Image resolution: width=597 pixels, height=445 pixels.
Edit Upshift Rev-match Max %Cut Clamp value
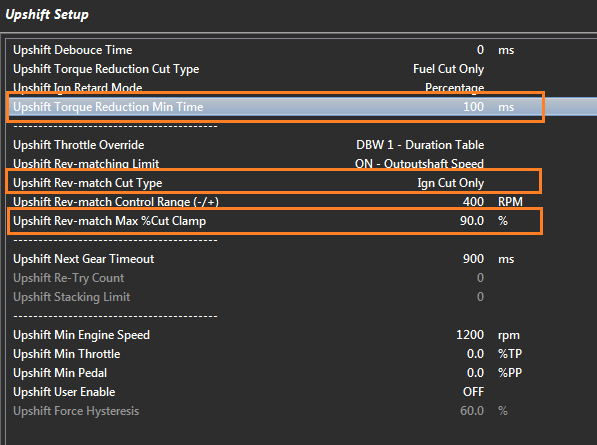coord(472,221)
